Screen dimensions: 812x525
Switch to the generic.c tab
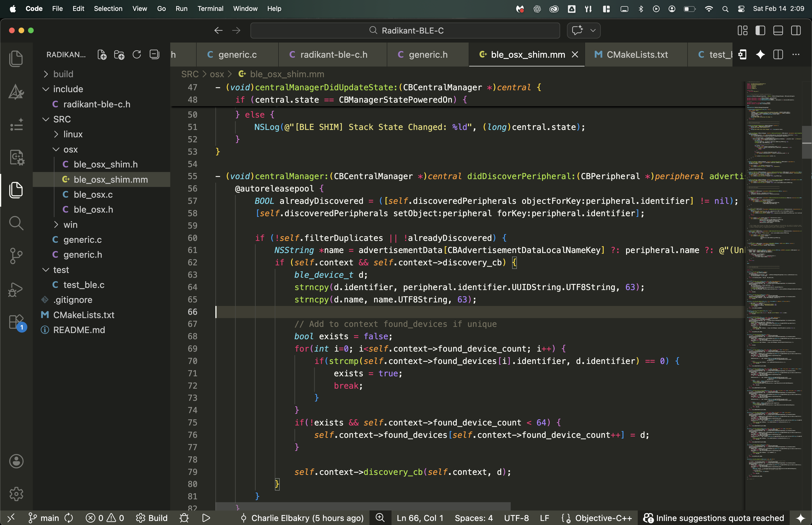(x=237, y=55)
